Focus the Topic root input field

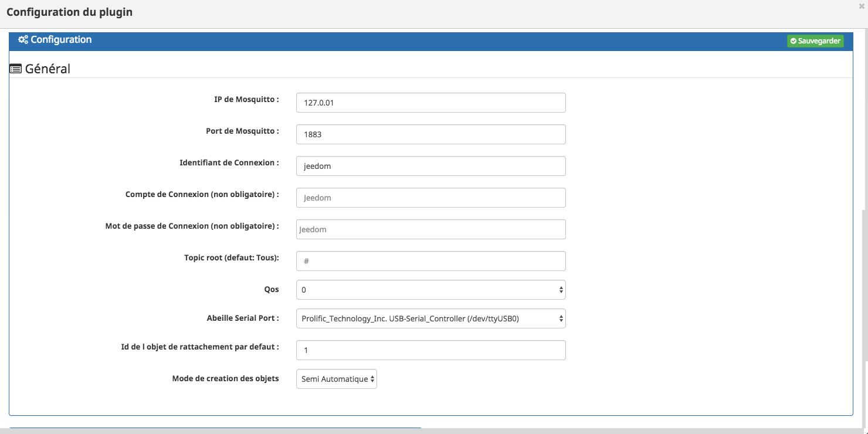tap(431, 261)
